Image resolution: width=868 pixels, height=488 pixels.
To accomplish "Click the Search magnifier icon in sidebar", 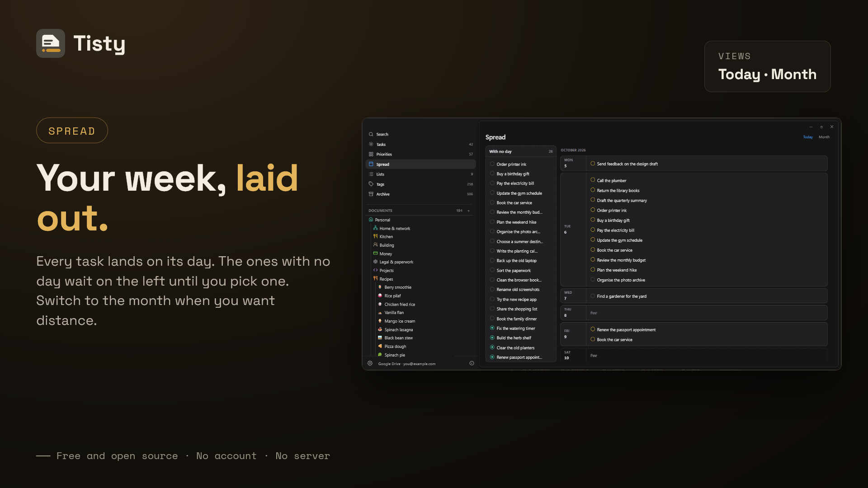I will coord(371,134).
